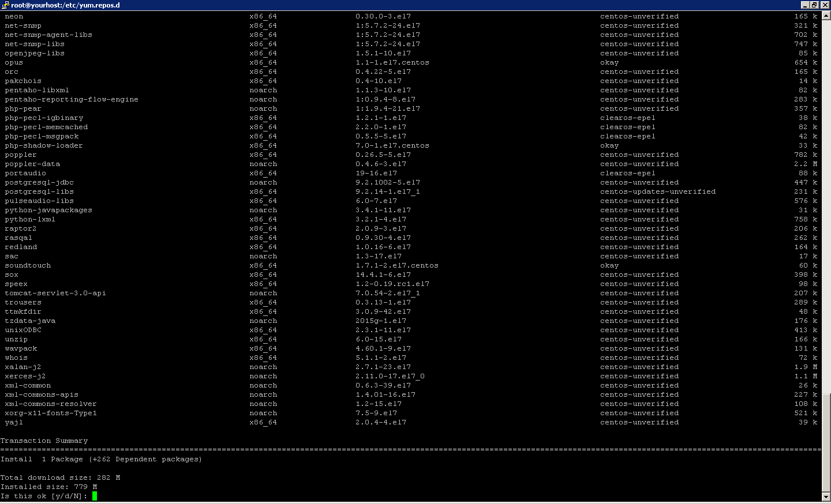Select package name poppler-data
The height and width of the screenshot is (504, 831).
coord(32,164)
